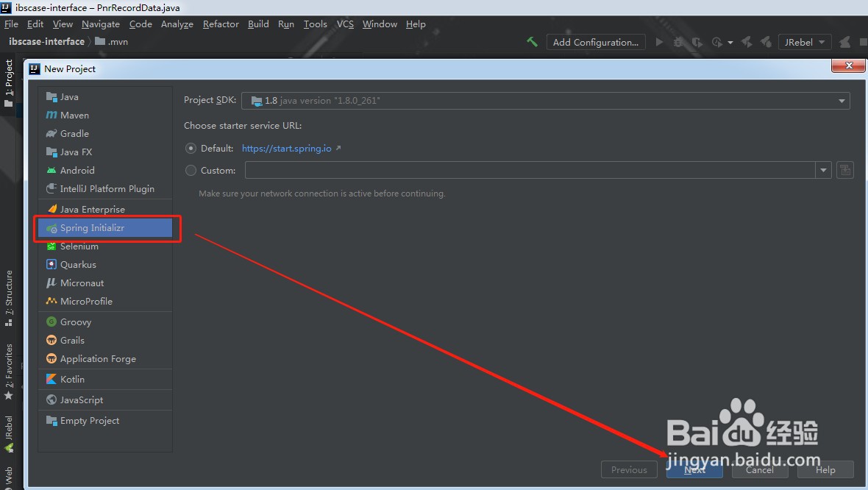Click the Build project hammer icon
868x490 pixels.
[x=532, y=41]
